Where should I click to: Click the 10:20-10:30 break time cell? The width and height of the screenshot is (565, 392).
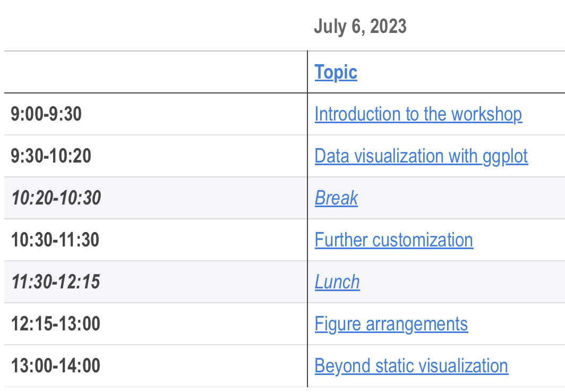(x=56, y=198)
